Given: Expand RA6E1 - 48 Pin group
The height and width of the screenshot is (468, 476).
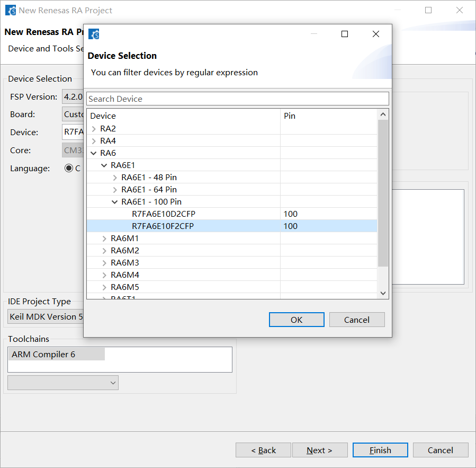Looking at the screenshot, I should point(115,178).
